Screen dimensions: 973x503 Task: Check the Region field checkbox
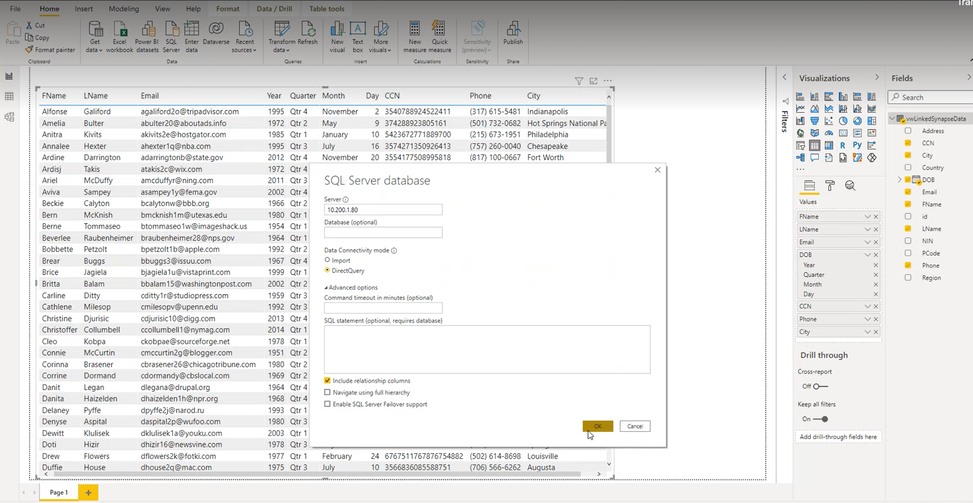tap(908, 278)
